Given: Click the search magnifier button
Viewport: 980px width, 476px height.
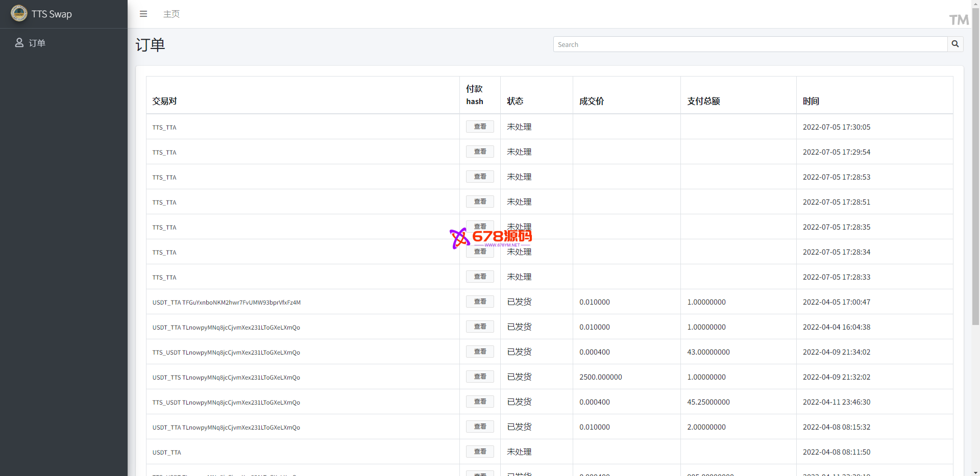Looking at the screenshot, I should click(955, 44).
